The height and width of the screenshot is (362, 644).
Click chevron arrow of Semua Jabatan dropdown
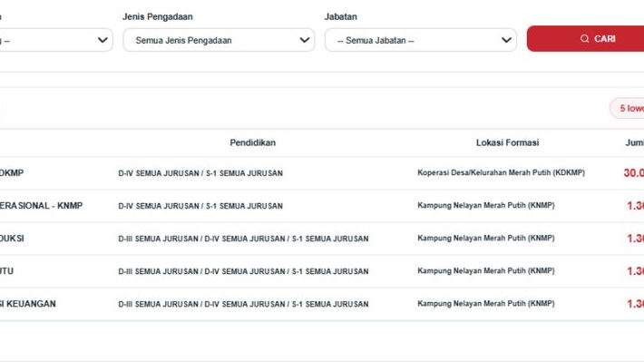(x=506, y=40)
